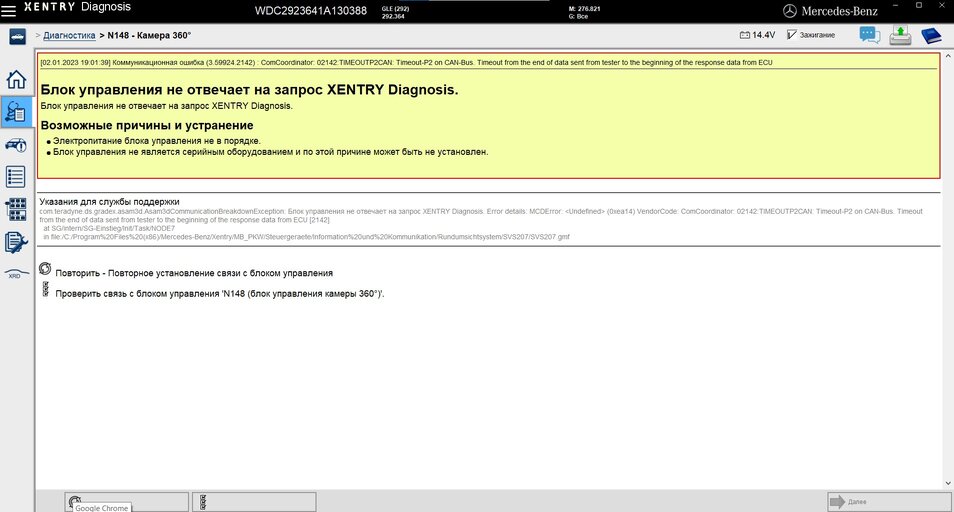Click the Mercedes-Benz star logo

click(x=790, y=11)
